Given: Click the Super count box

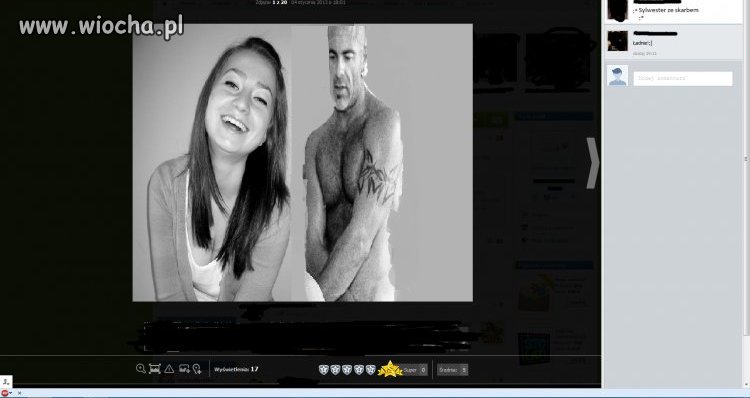Looking at the screenshot, I should click(x=415, y=370).
